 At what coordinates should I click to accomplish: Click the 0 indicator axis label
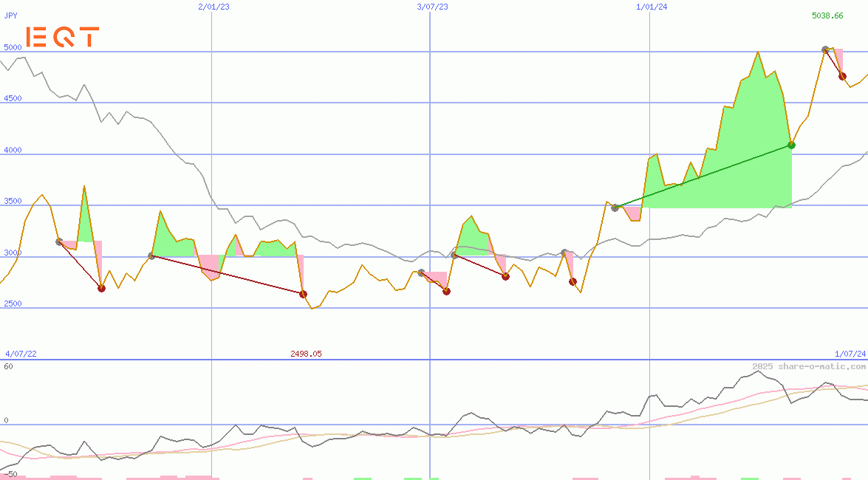pos(6,420)
